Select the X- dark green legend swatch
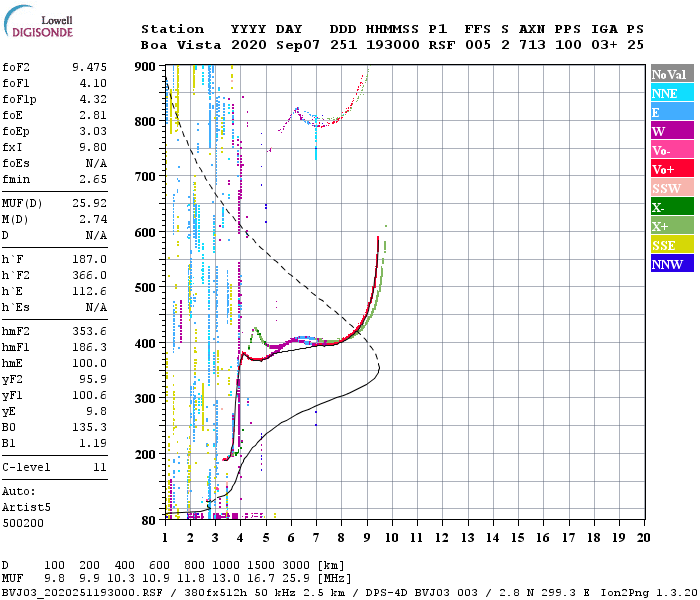The height and width of the screenshot is (600, 700). (x=672, y=207)
